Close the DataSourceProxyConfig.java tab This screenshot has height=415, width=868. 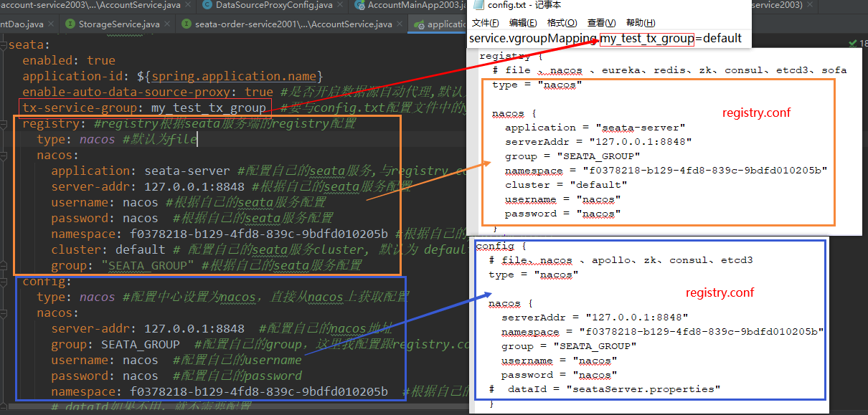coord(339,6)
